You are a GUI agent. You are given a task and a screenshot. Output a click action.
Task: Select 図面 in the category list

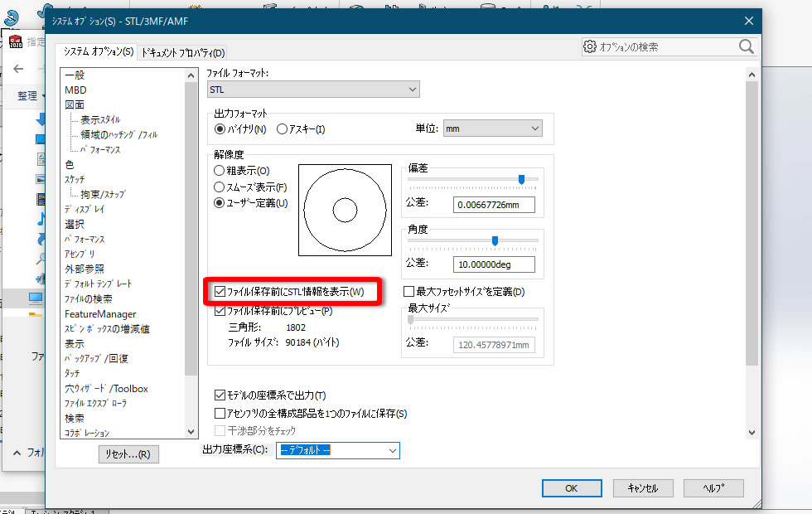point(75,105)
